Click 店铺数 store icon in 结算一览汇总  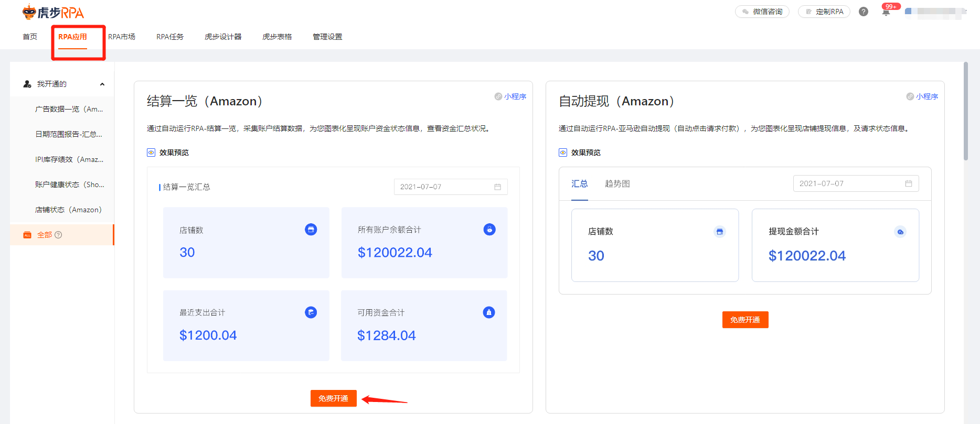pyautogui.click(x=311, y=230)
